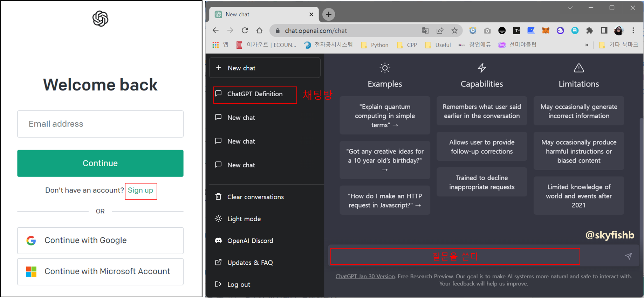Viewport: 644px width, 298px height.
Task: Choose Continue with Google
Action: [x=100, y=241]
